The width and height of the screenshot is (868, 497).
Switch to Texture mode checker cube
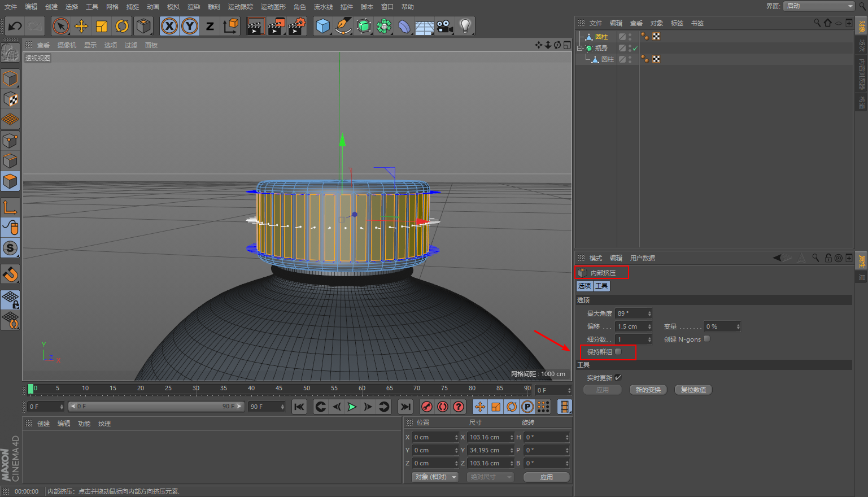pyautogui.click(x=10, y=99)
